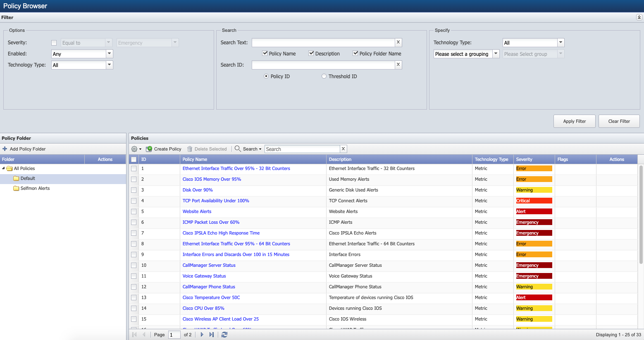Open the Enabled dropdown set to Any
Screen dimensions: 644x340
tap(109, 54)
